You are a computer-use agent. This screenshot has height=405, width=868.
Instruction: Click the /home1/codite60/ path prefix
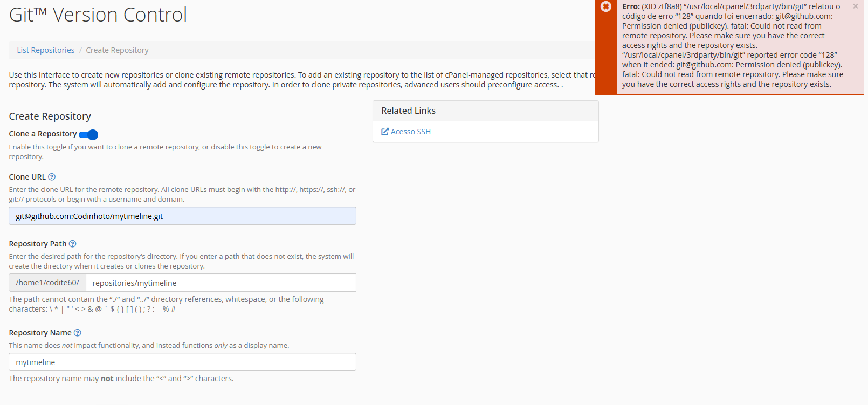(47, 283)
